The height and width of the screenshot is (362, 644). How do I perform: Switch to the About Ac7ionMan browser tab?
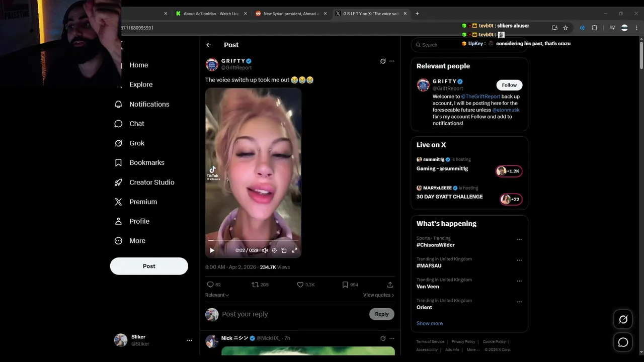211,14
